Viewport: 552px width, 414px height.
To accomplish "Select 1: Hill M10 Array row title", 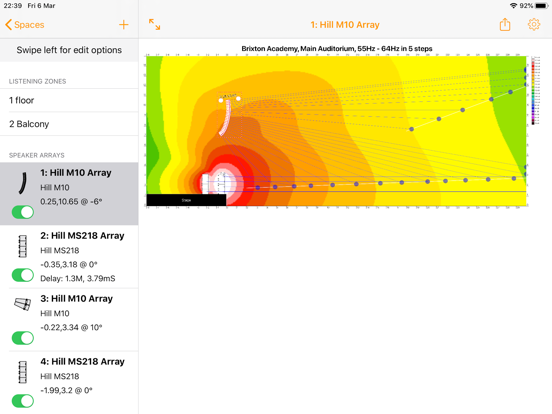I will coord(76,172).
